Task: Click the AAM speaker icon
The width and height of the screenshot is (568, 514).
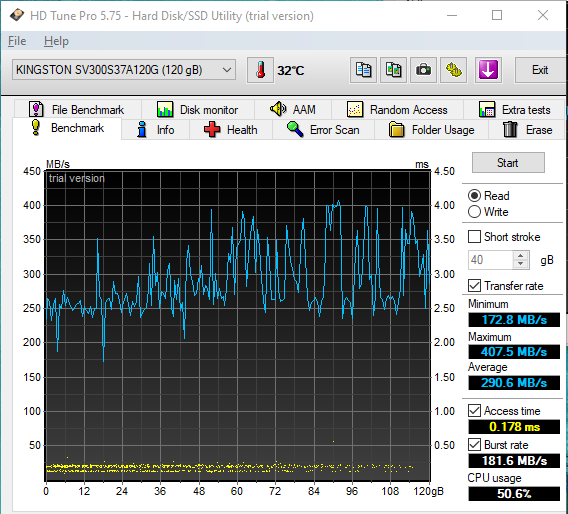Action: point(278,109)
